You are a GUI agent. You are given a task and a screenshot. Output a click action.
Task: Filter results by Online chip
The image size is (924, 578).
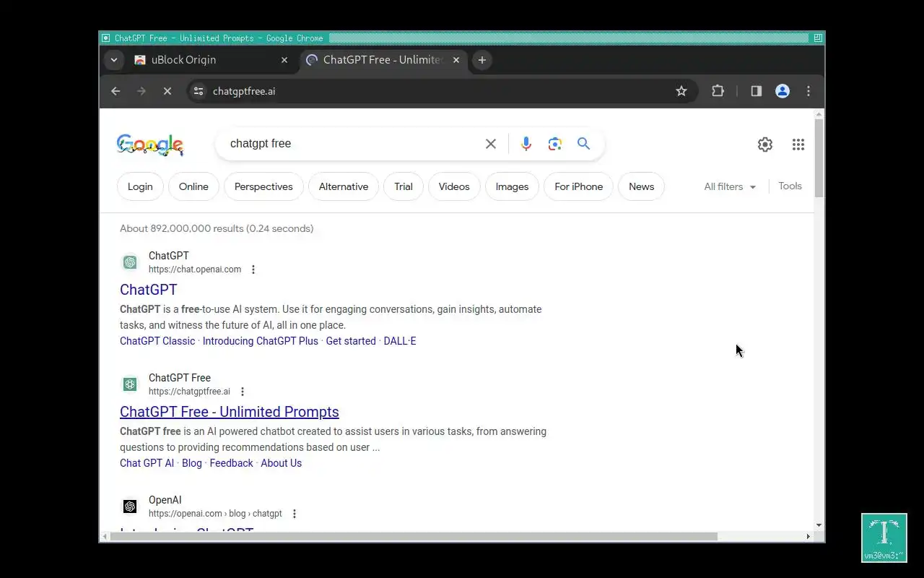pos(193,186)
